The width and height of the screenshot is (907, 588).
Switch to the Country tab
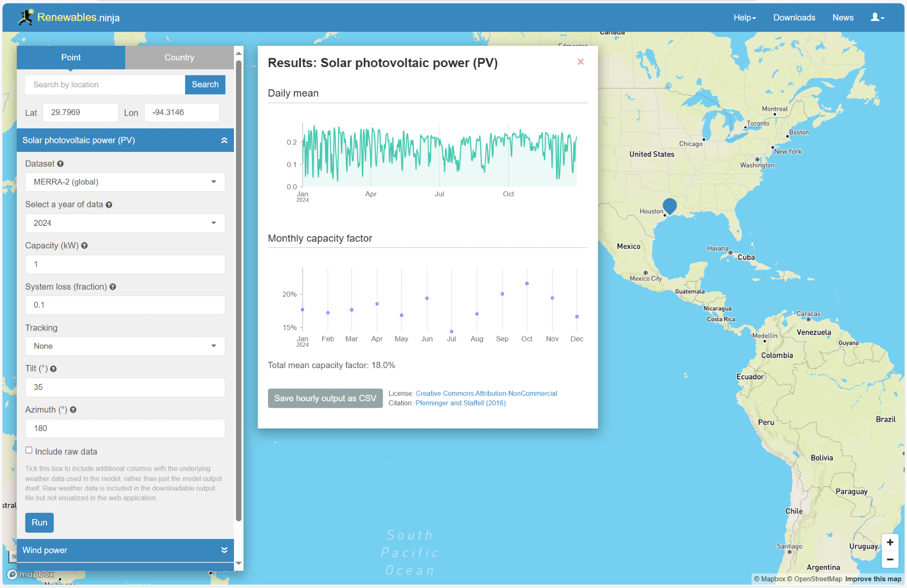click(179, 58)
